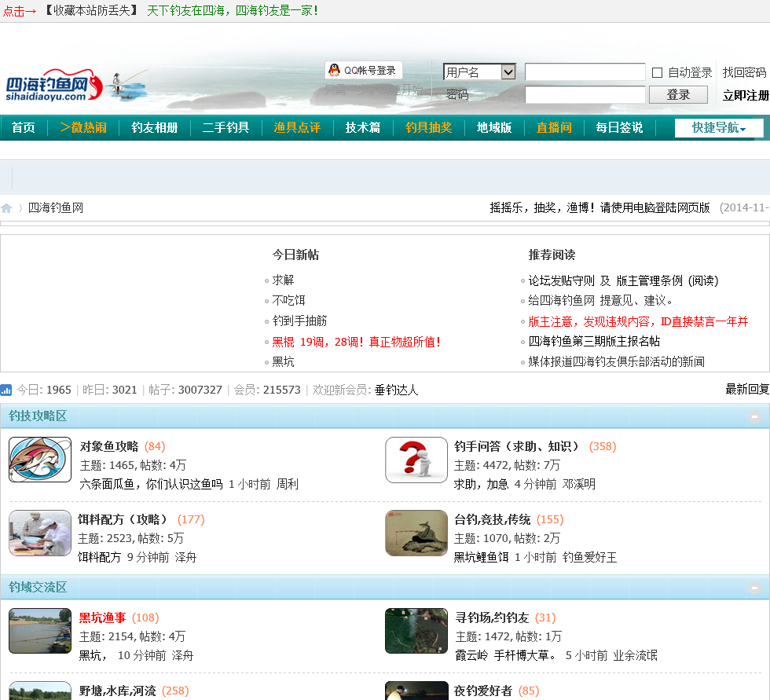Open 寻钓场,约钓友 forum thumbnail
Viewport: 770px width, 700px height.
coord(416,631)
